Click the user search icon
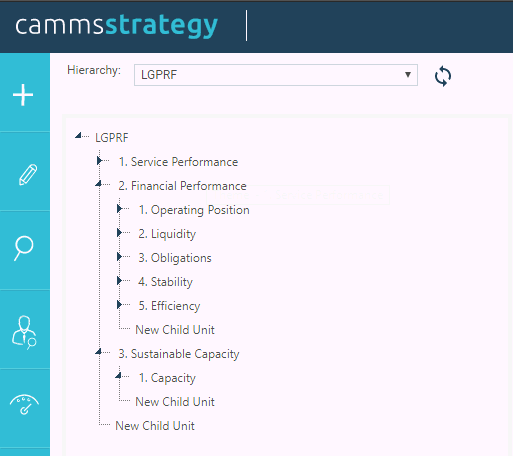Screen dimensions: 513x456 (x=24, y=332)
